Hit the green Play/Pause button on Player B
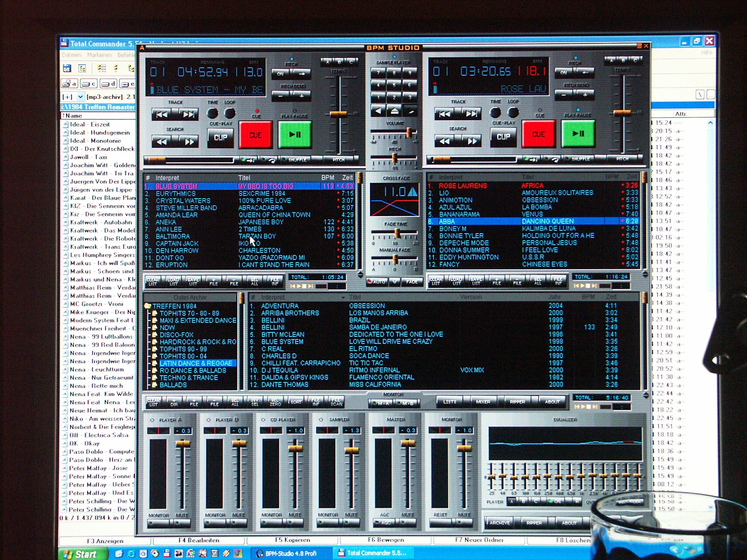This screenshot has height=560, width=747. pyautogui.click(x=578, y=134)
